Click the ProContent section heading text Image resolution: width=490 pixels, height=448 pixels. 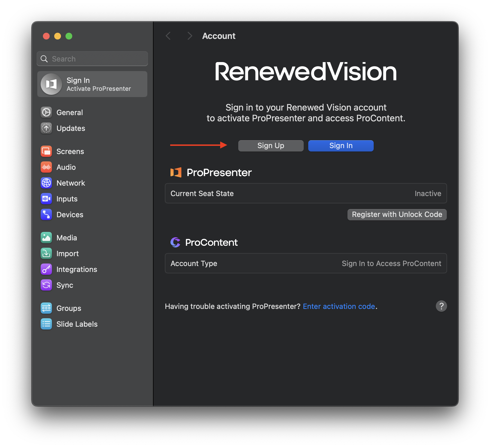tap(211, 242)
